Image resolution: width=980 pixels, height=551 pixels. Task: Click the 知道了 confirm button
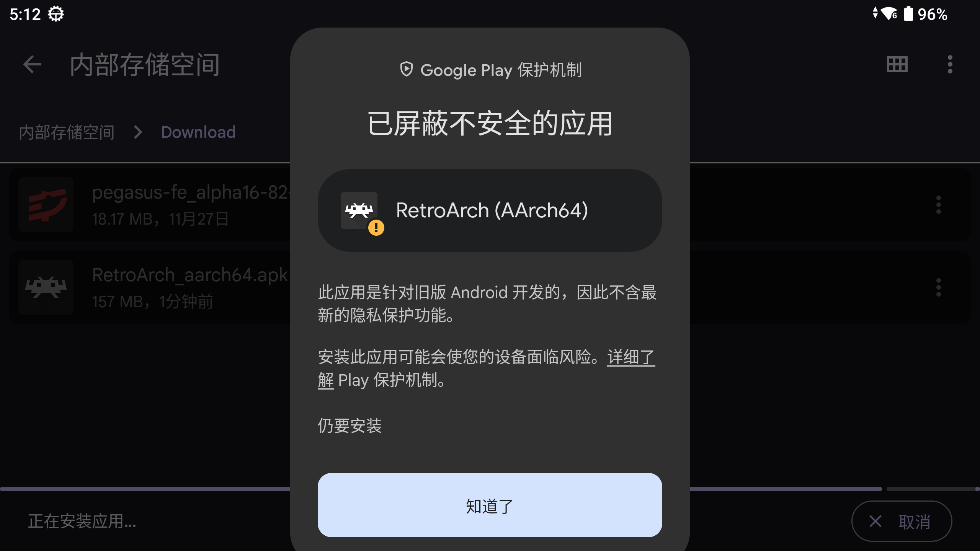(x=489, y=505)
